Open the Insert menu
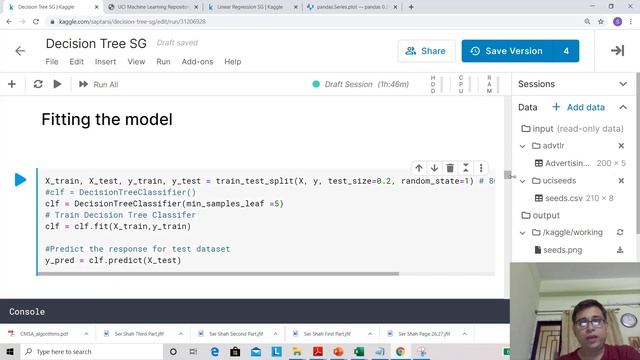The width and height of the screenshot is (640, 360). click(105, 62)
